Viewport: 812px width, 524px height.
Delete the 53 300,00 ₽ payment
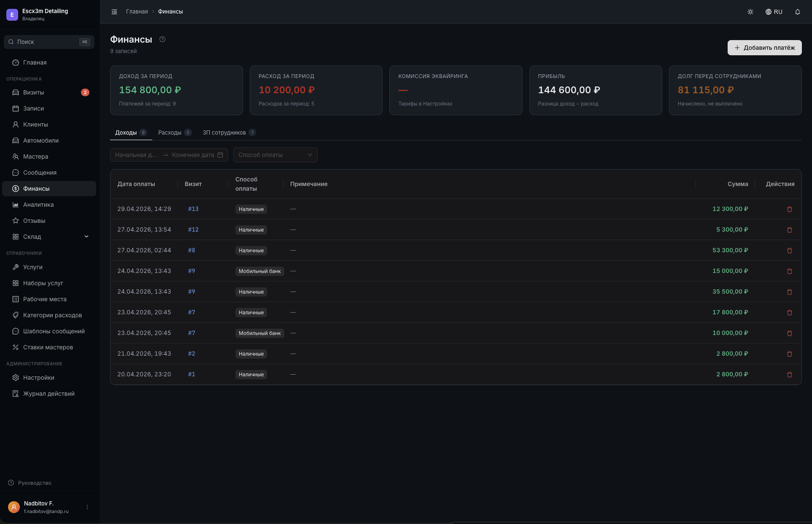pos(790,251)
